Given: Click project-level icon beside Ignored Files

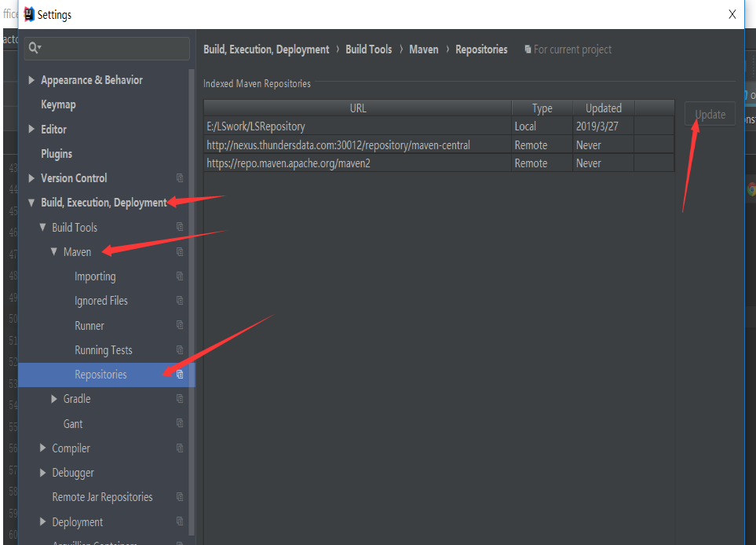Looking at the screenshot, I should (180, 301).
